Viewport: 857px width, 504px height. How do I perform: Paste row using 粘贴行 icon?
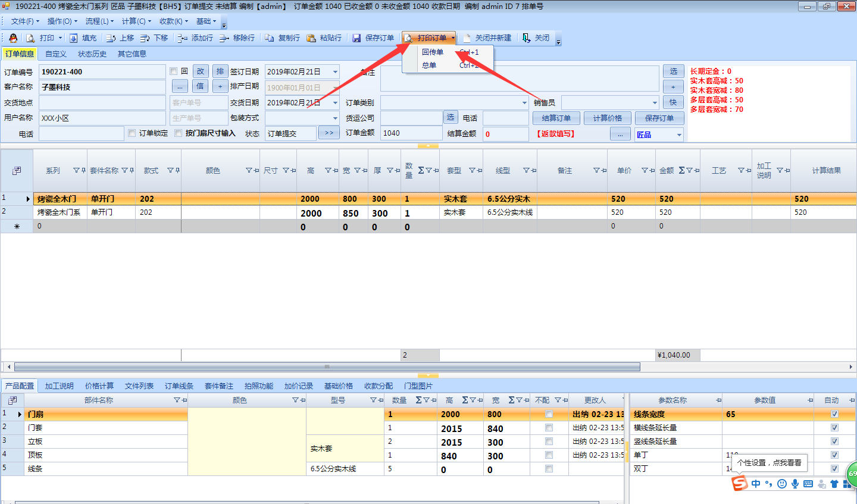pos(311,38)
